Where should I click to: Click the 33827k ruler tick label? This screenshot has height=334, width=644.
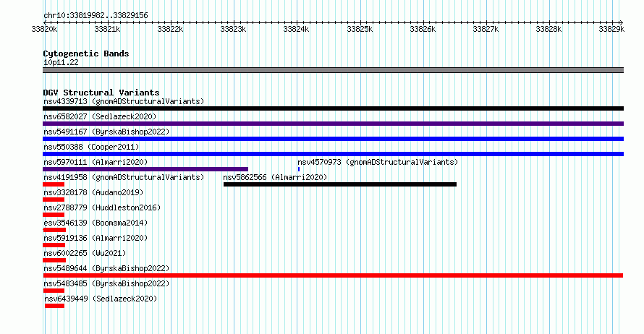tap(486, 29)
